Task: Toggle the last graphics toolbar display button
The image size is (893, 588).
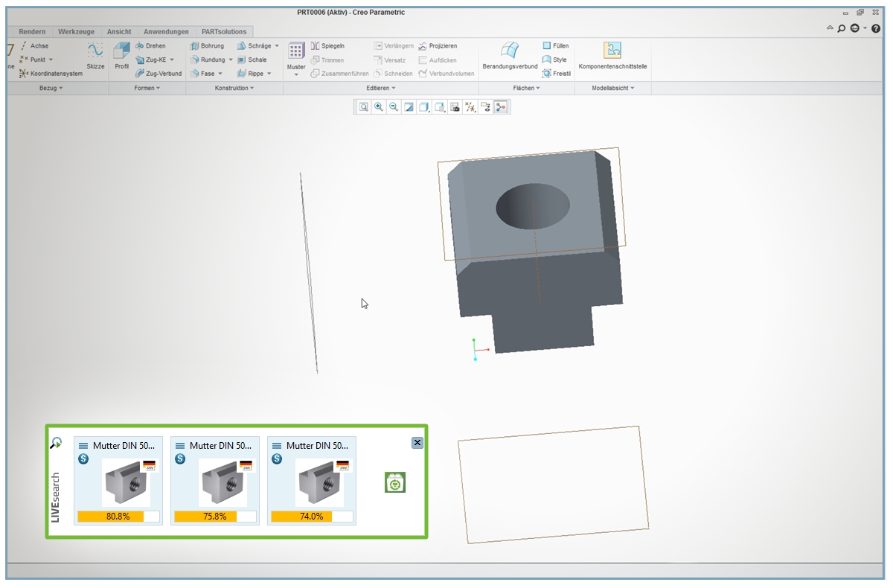Action: point(502,107)
